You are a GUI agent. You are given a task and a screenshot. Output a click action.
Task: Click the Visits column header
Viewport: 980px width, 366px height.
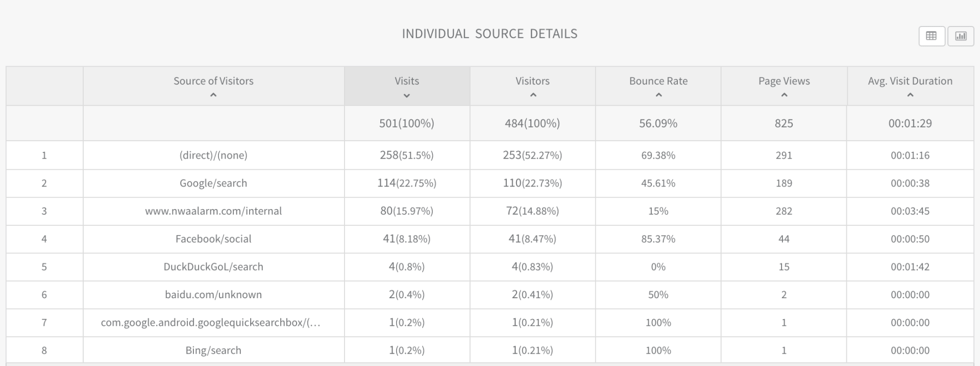(x=407, y=81)
